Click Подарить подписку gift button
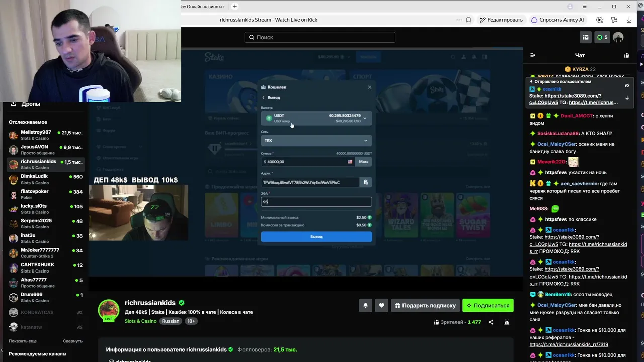The width and height of the screenshot is (644, 362). click(426, 305)
